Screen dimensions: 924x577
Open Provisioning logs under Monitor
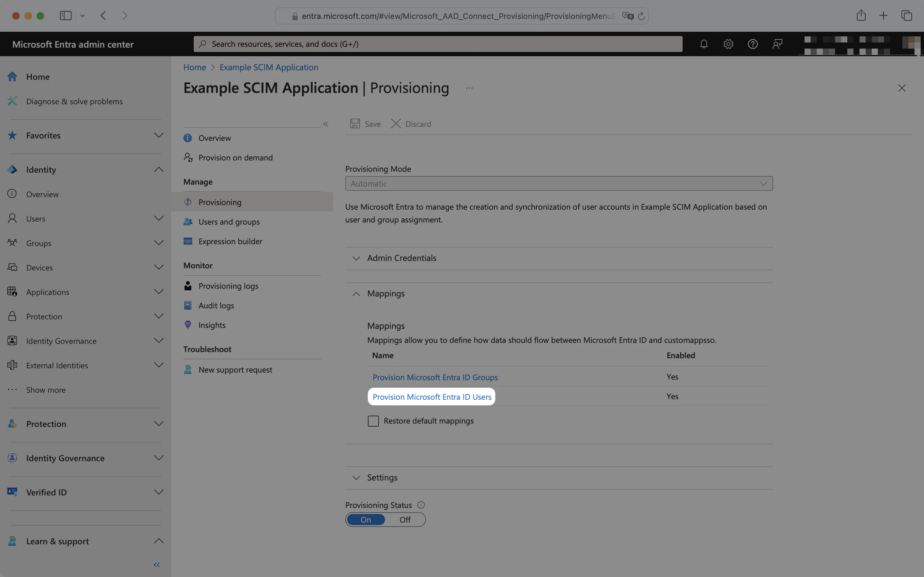(x=228, y=286)
